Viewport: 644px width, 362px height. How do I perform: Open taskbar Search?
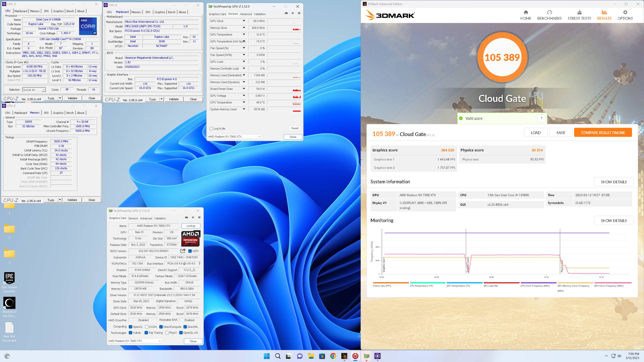click(x=278, y=356)
